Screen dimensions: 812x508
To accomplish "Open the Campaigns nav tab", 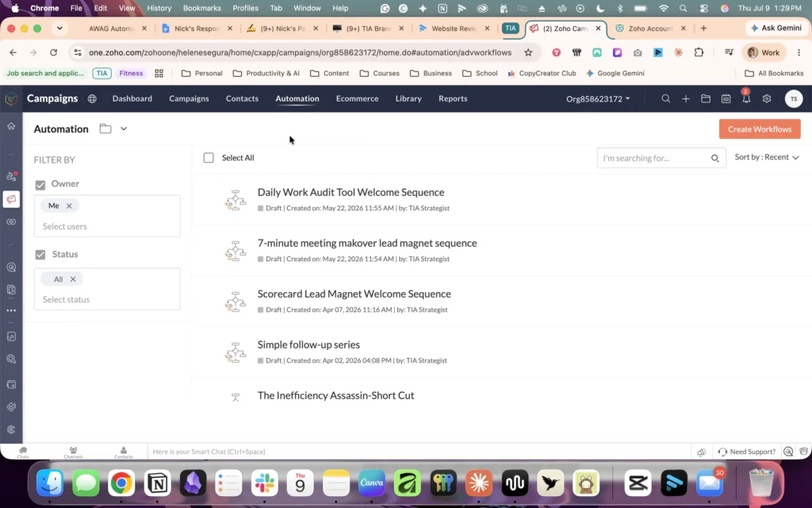I will point(189,98).
